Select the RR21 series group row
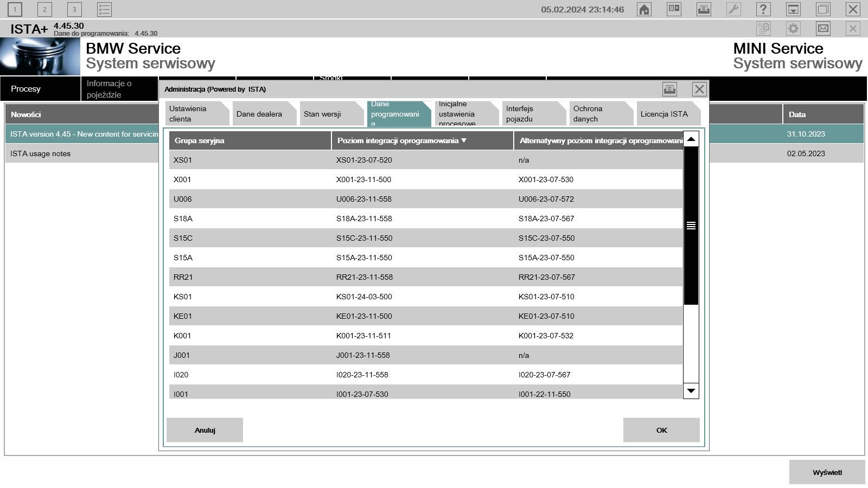This screenshot has width=868, height=488. [426, 277]
